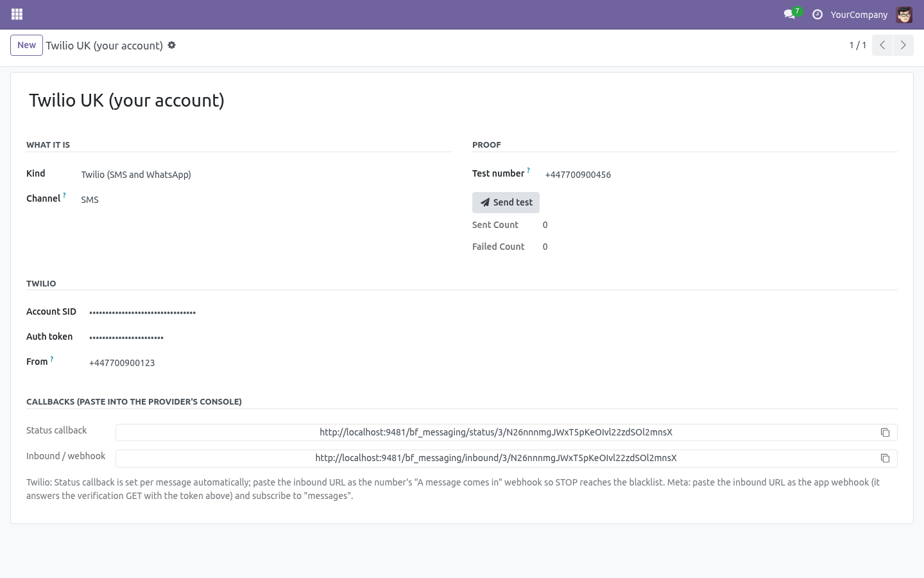Send a test message
924x578 pixels.
(506, 202)
